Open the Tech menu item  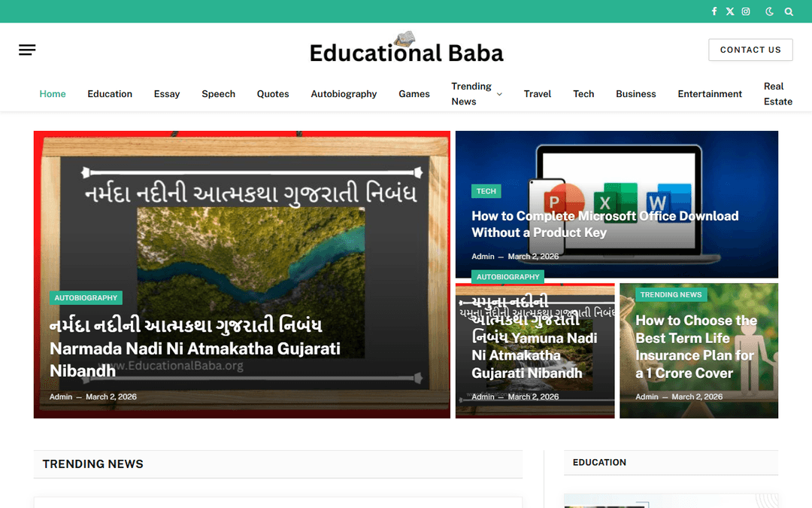[x=583, y=94]
